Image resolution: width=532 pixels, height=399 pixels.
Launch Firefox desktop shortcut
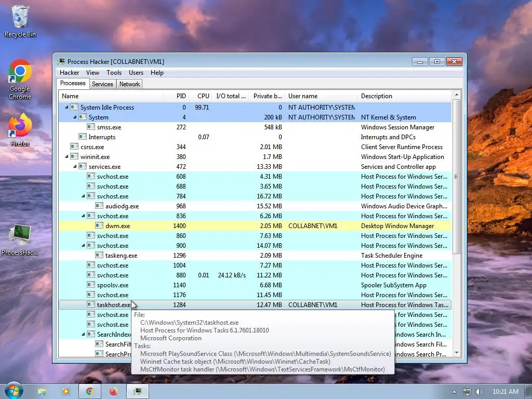click(x=20, y=130)
